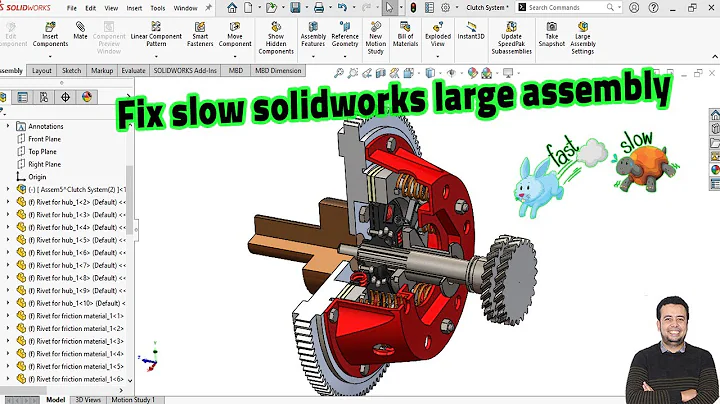Viewport: 720px width, 404px height.
Task: Switch to the Evaluate tab
Action: point(133,71)
